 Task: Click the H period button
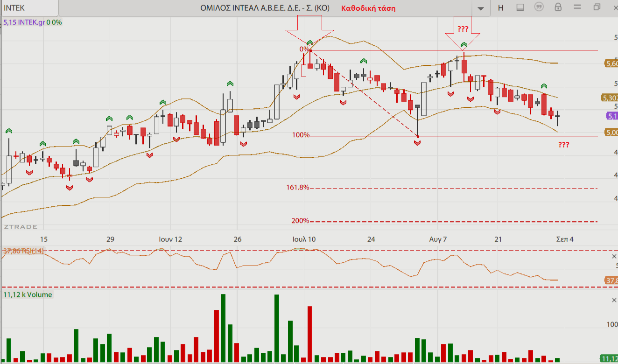click(501, 8)
